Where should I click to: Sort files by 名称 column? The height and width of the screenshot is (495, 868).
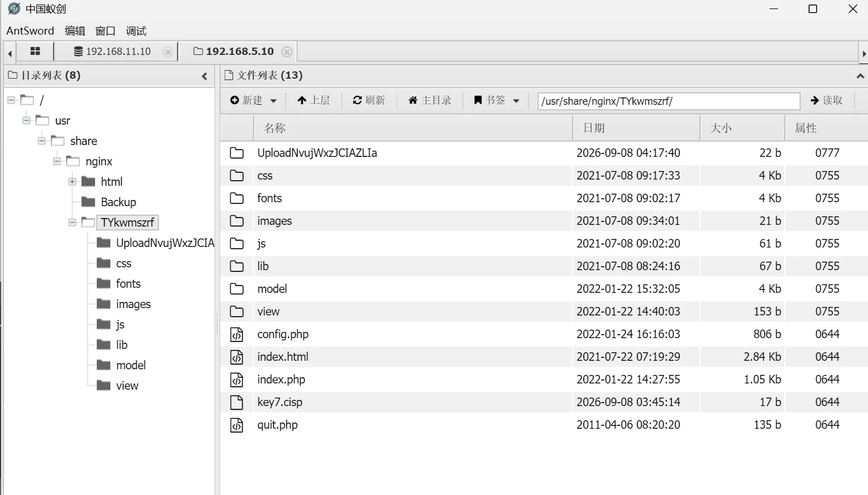413,128
